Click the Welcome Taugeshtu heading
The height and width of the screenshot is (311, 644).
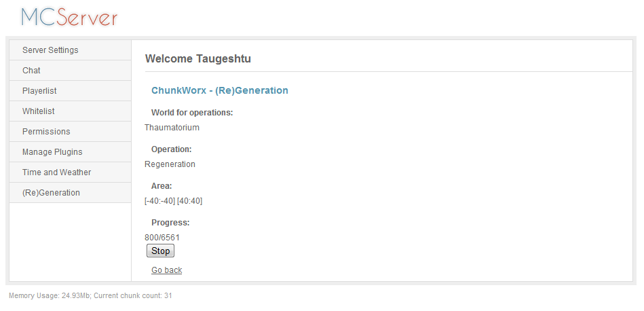198,59
